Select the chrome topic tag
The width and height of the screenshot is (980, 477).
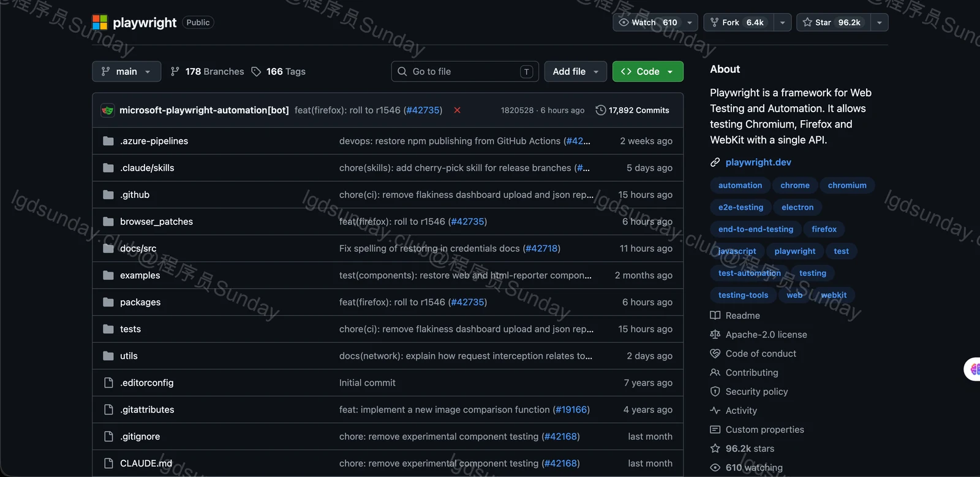coord(795,185)
